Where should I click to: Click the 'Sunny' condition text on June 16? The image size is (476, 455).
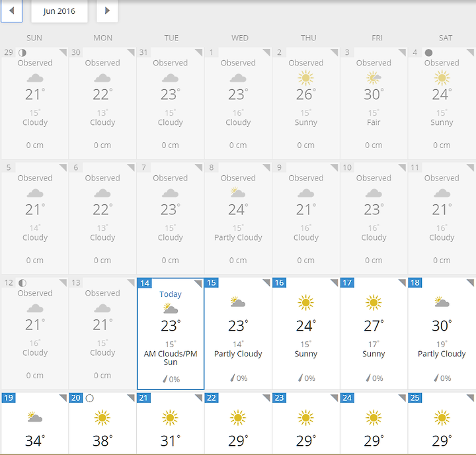coord(305,354)
